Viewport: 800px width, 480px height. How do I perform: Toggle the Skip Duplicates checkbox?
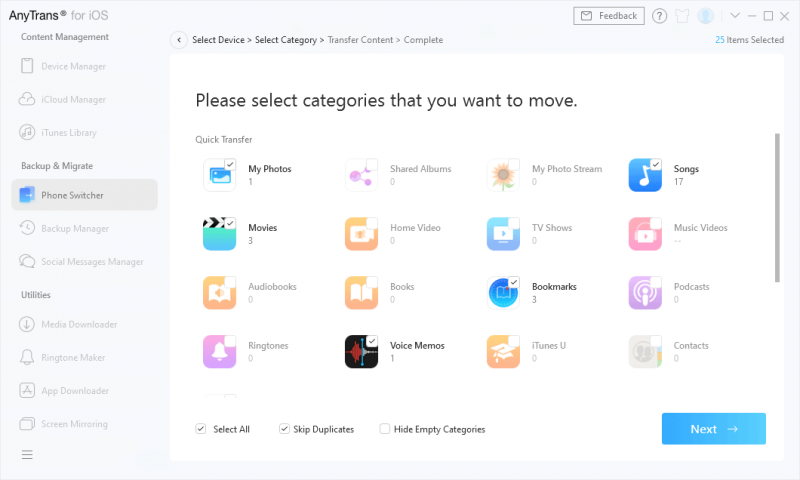coord(284,429)
